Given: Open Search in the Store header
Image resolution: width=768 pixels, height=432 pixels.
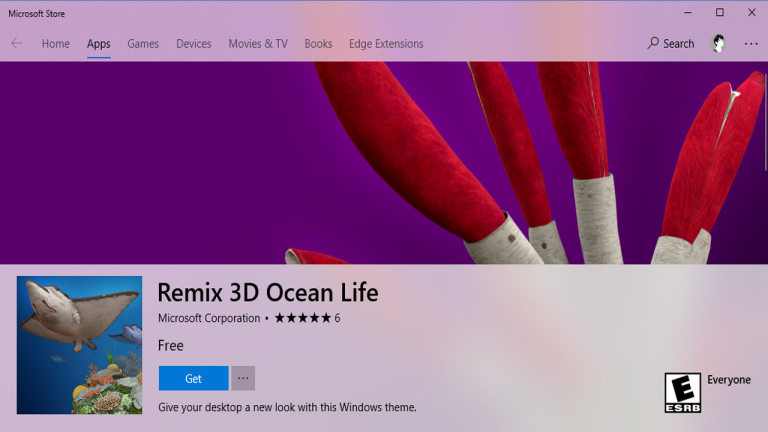Looking at the screenshot, I should click(x=671, y=44).
